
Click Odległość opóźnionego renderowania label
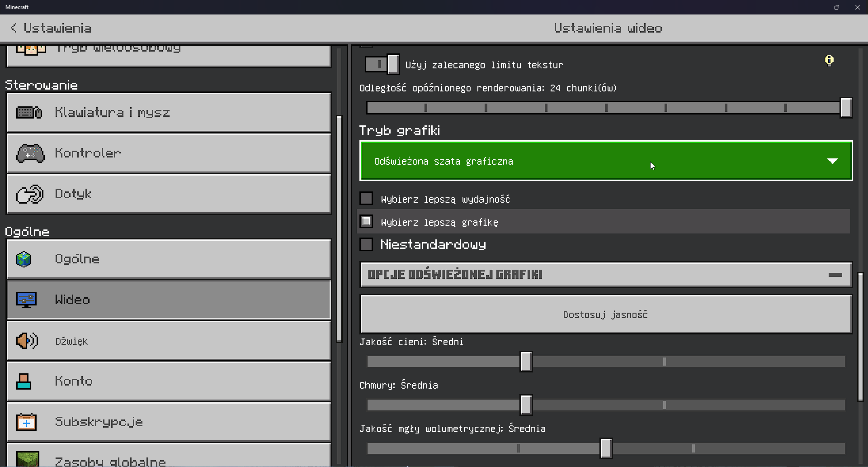click(488, 88)
